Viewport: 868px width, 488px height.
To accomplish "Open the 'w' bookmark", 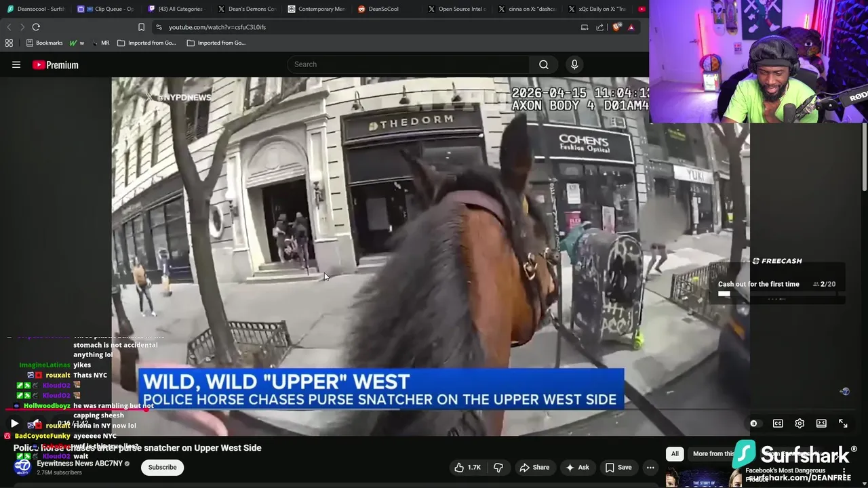I will tap(77, 43).
